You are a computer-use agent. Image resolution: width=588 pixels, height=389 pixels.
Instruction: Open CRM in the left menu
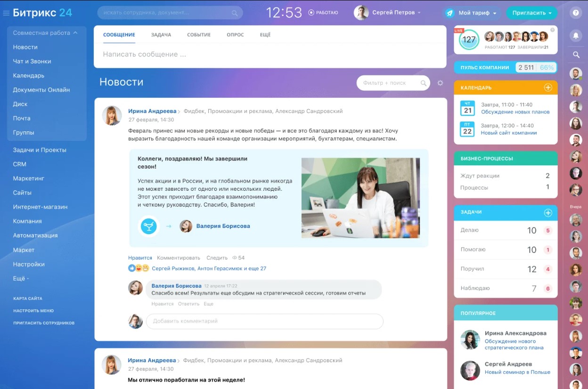tap(20, 164)
